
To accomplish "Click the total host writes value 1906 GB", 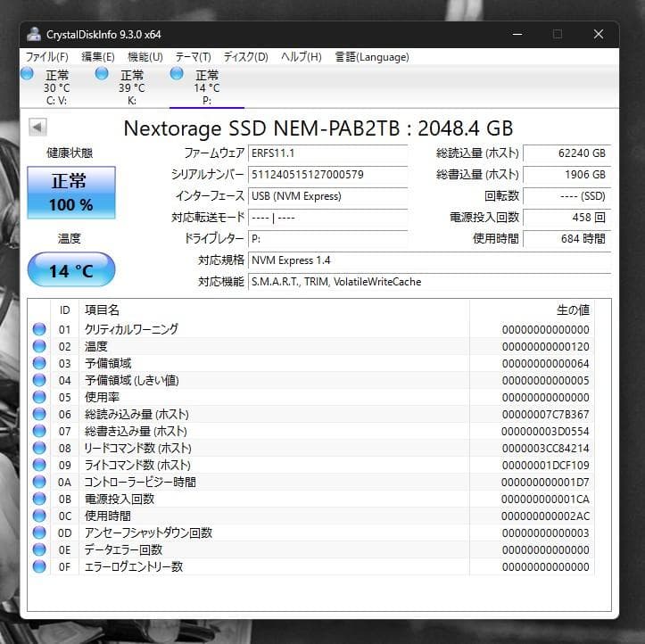I will pyautogui.click(x=566, y=175).
